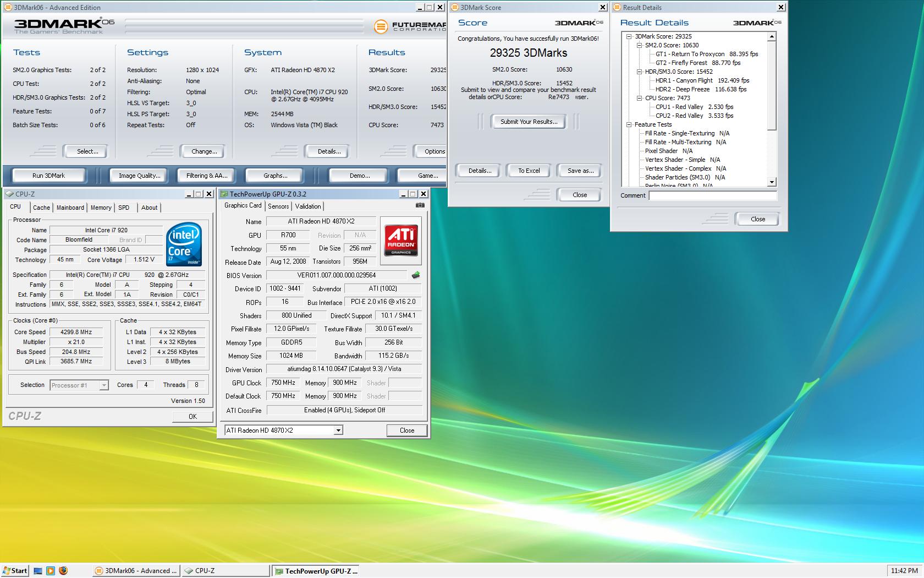Click the To Excel button
Image resolution: width=924 pixels, height=578 pixels.
529,171
